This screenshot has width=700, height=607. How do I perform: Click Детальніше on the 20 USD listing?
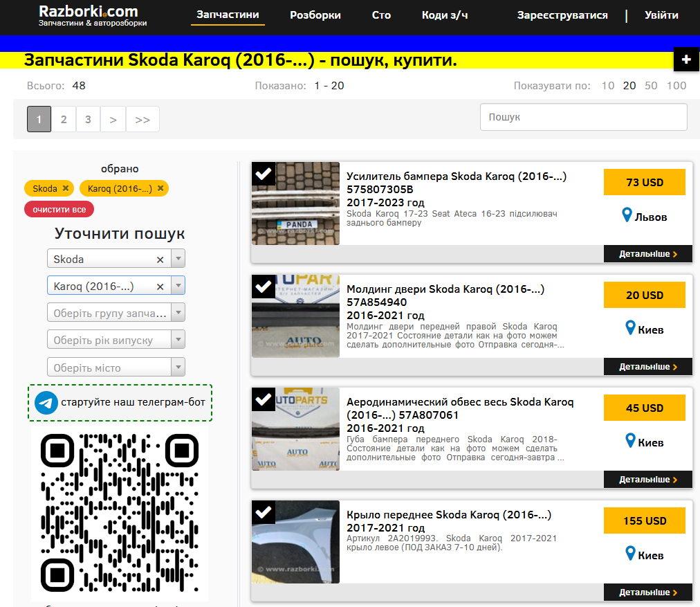(647, 367)
